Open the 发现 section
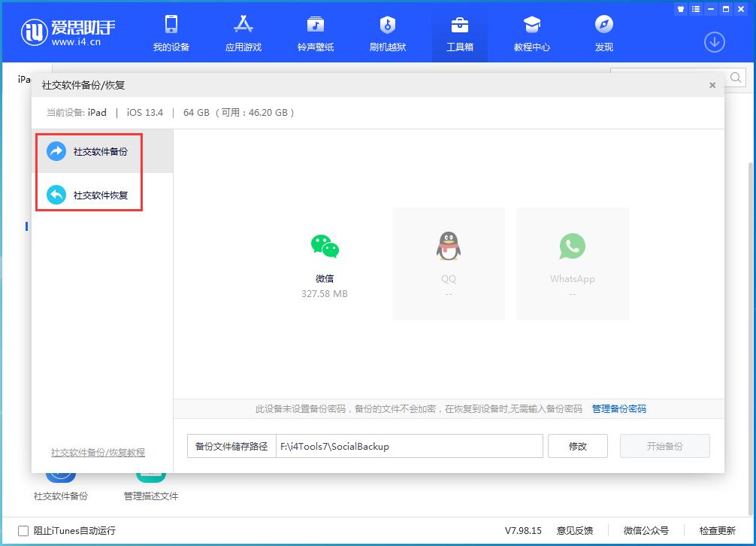This screenshot has width=756, height=546. (603, 33)
